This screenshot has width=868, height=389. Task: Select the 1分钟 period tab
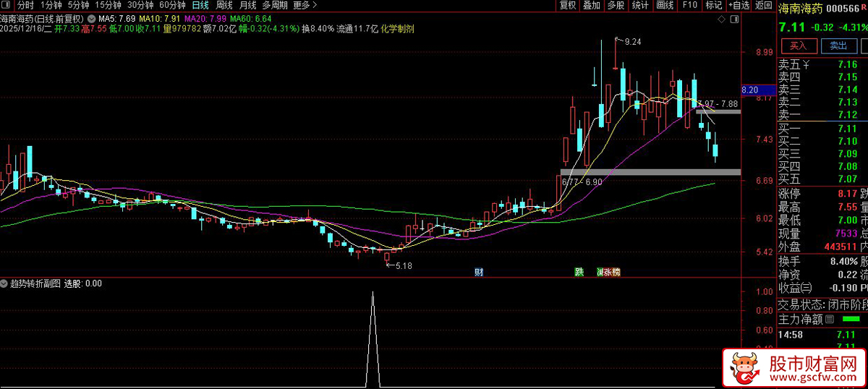pyautogui.click(x=52, y=5)
